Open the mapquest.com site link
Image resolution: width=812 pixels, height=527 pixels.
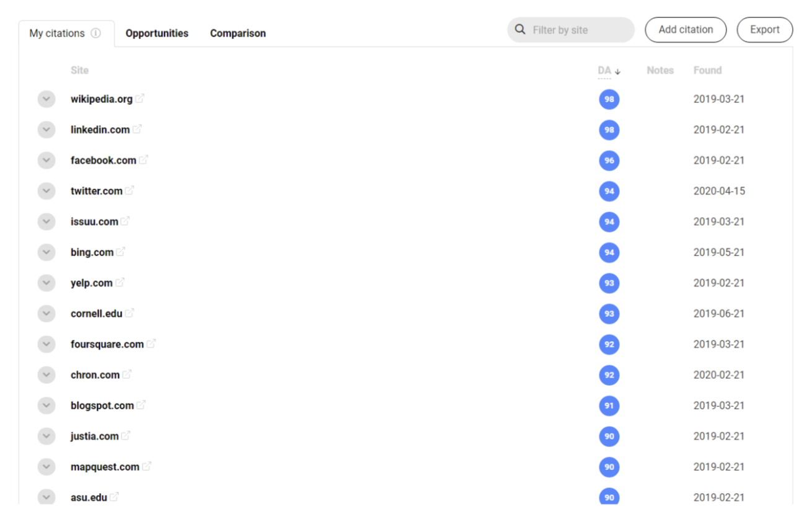click(x=105, y=467)
